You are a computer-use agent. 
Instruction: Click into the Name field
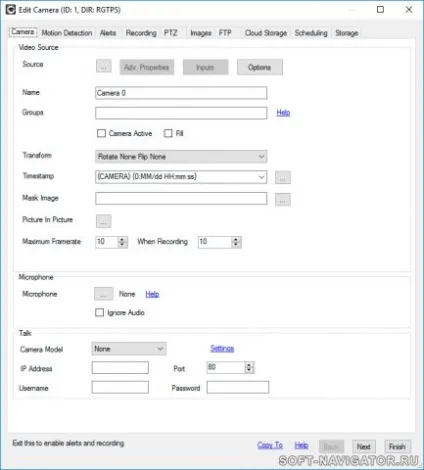(181, 93)
